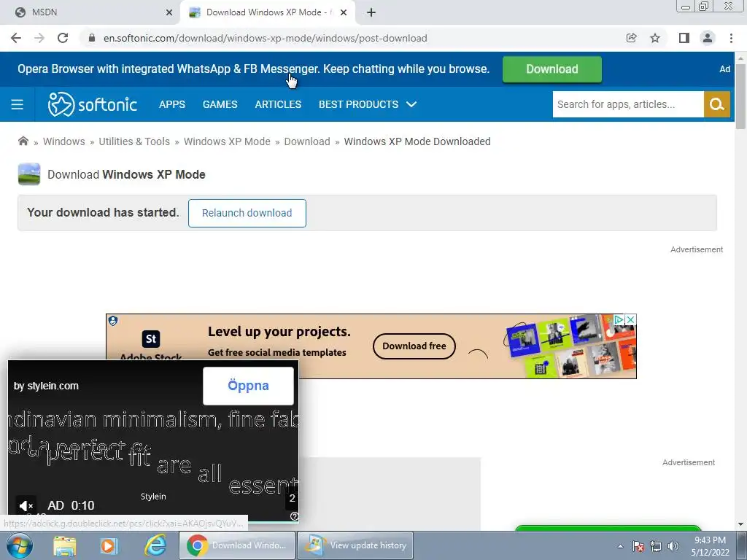Close the Download Windows XP Mode tab
Image resolution: width=747 pixels, height=560 pixels.
(x=344, y=13)
